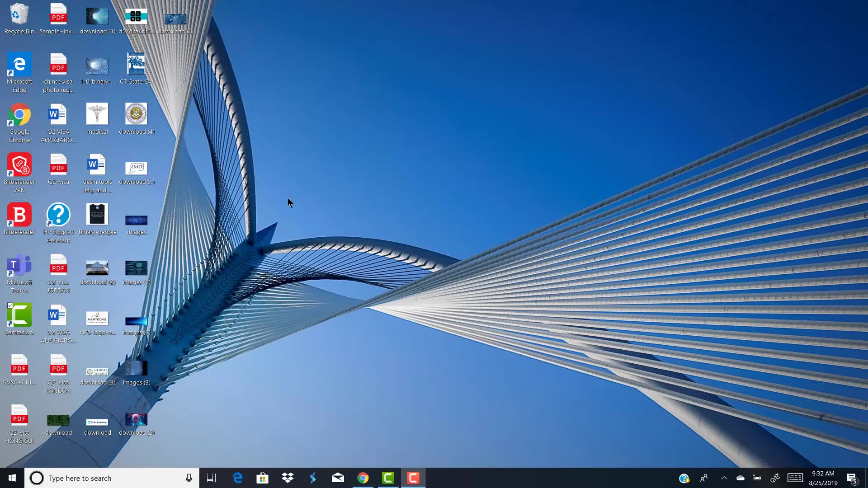This screenshot has height=488, width=868.
Task: Select the download (2) image file
Action: click(x=97, y=273)
